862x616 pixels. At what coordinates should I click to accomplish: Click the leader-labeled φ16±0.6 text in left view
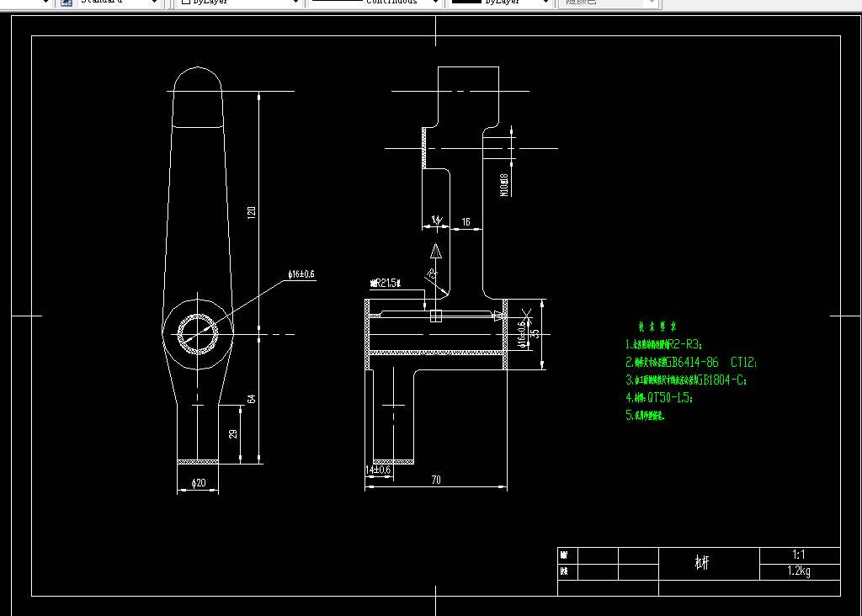[301, 274]
